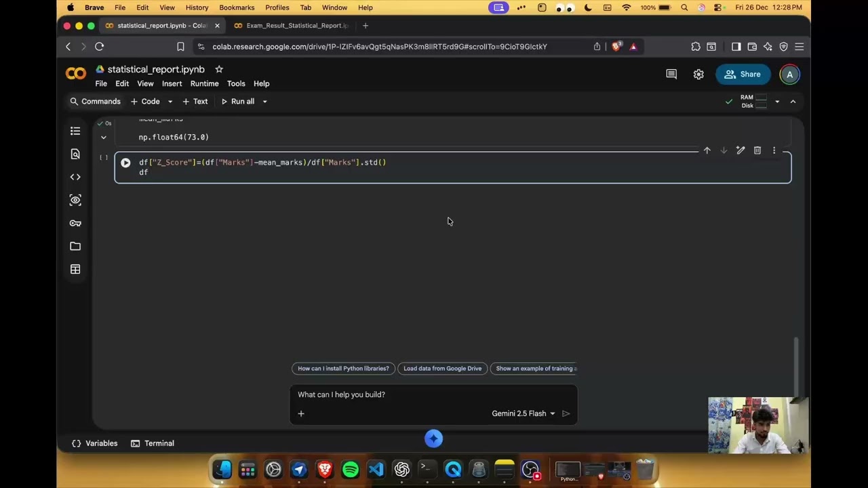Open the Colab Edit menu
The width and height of the screenshot is (868, 488).
point(122,83)
